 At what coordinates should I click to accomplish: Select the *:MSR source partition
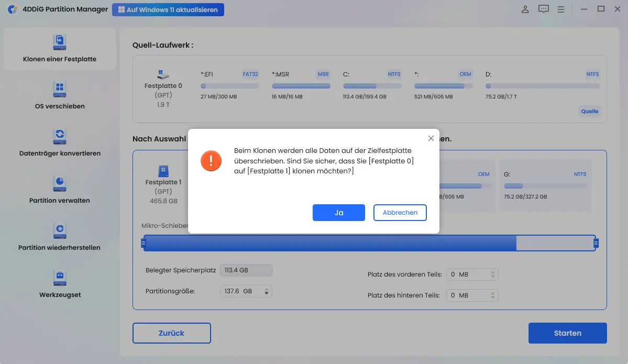point(301,85)
